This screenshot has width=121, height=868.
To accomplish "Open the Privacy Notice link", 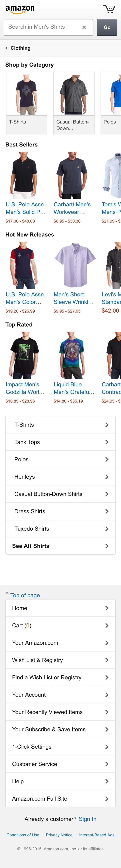I will (x=59, y=835).
